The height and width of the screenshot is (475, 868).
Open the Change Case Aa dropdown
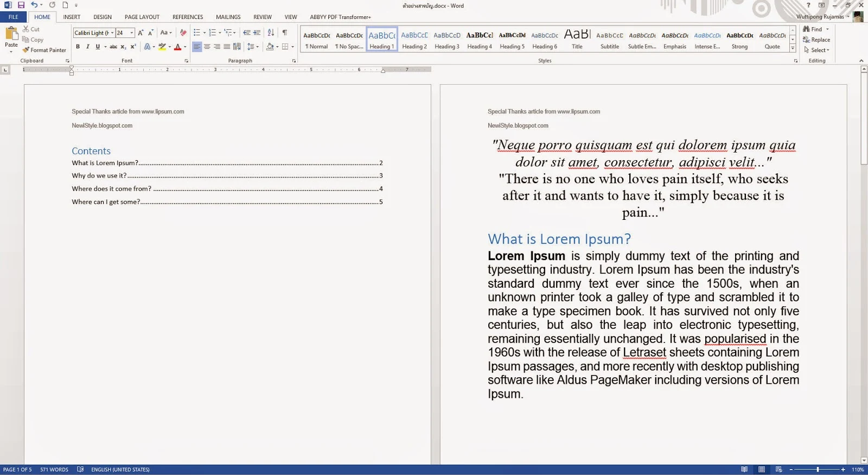[x=166, y=33]
